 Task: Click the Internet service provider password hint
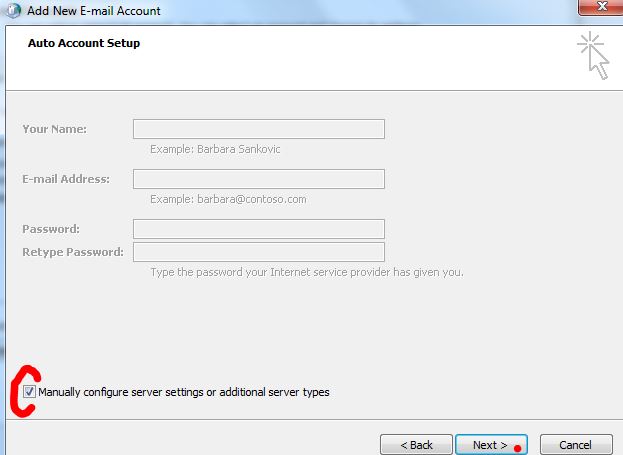tap(306, 272)
